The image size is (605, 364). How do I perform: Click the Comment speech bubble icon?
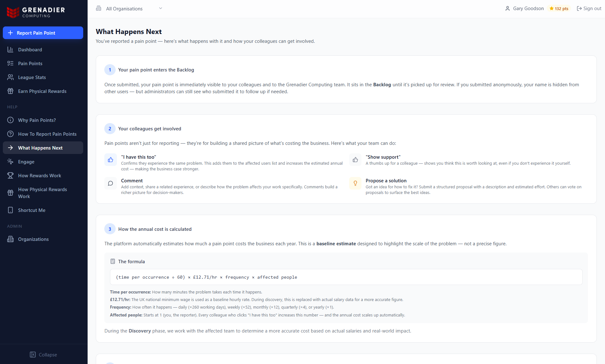(x=111, y=183)
